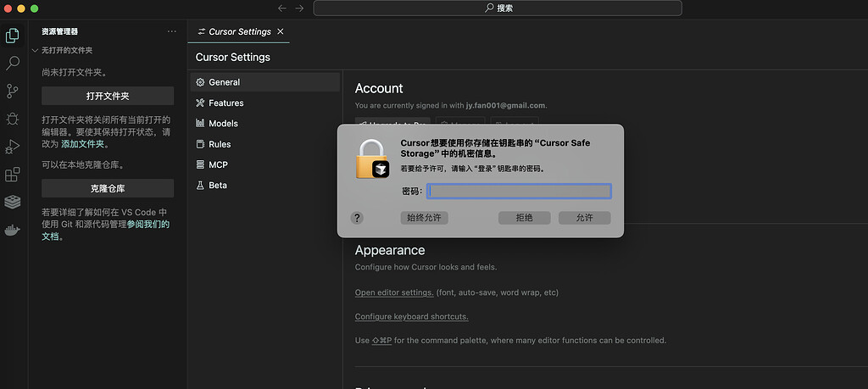This screenshot has width=868, height=389.
Task: Open the Search view in activity bar
Action: pyautogui.click(x=12, y=63)
